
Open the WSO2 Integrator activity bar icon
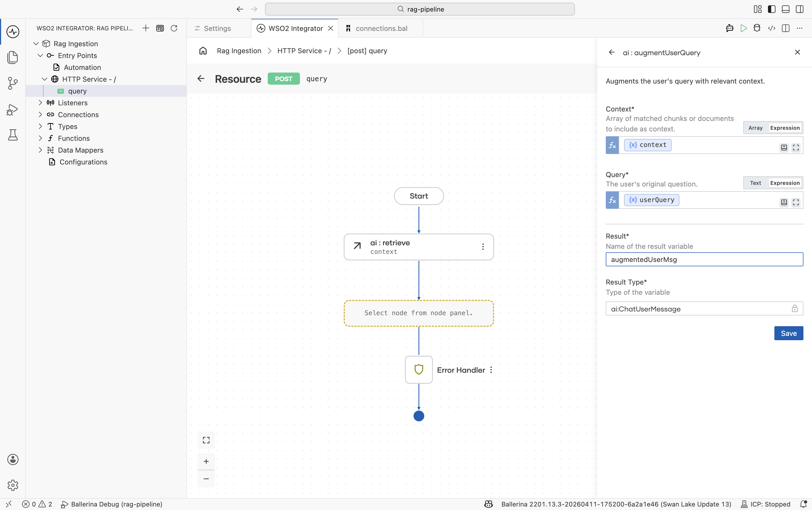(13, 32)
